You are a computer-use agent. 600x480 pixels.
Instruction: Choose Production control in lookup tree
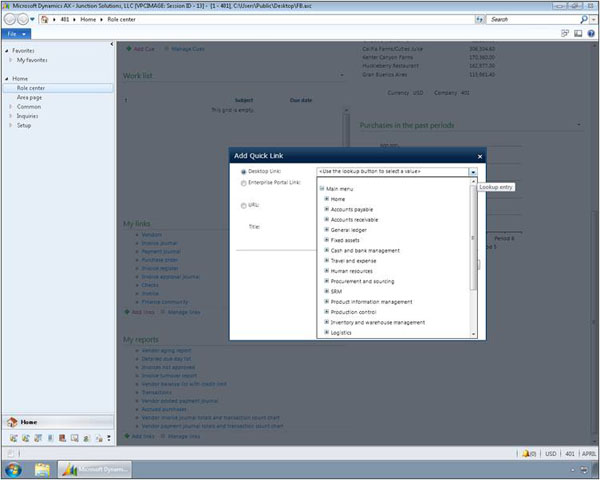[353, 312]
